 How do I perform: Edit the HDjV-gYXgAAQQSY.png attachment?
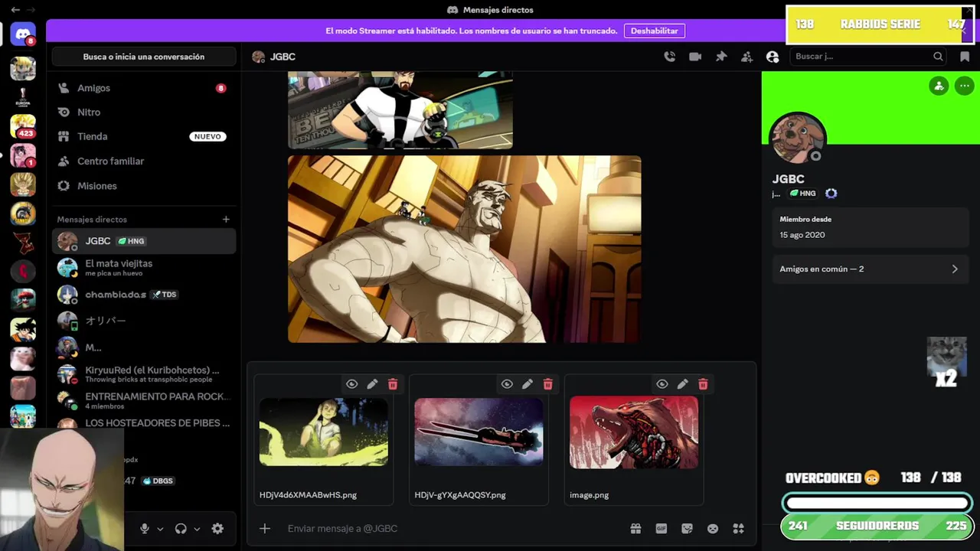coord(528,384)
